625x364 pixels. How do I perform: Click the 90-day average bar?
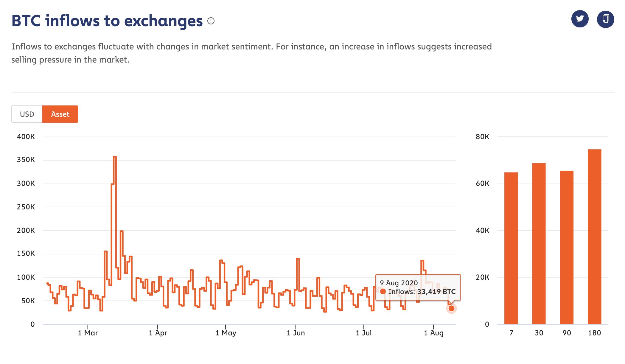(567, 247)
